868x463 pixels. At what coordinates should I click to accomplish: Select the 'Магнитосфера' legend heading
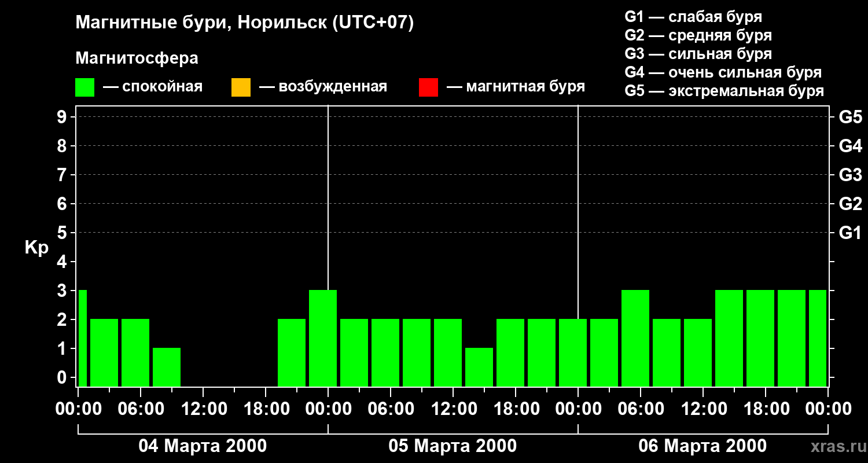137,58
